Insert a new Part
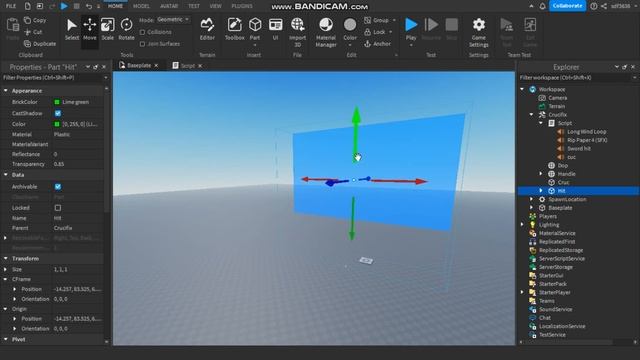 pos(255,29)
